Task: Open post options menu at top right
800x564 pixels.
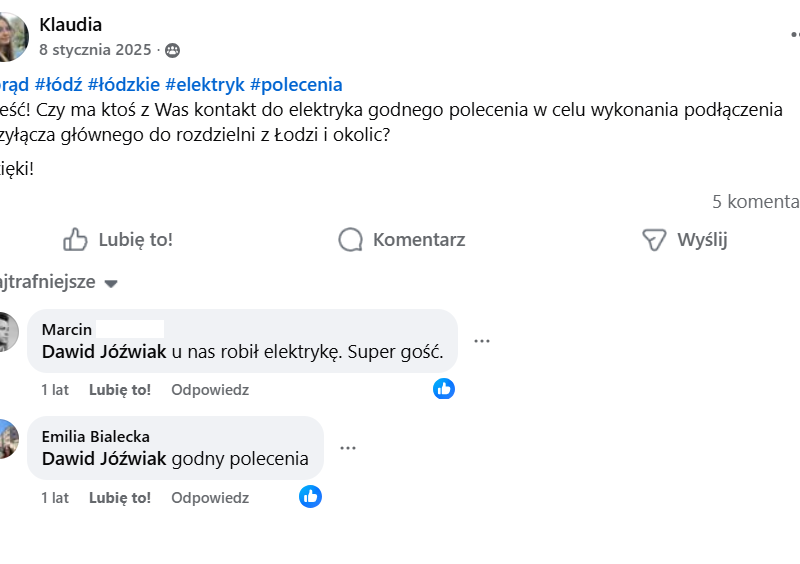Action: pos(795,34)
